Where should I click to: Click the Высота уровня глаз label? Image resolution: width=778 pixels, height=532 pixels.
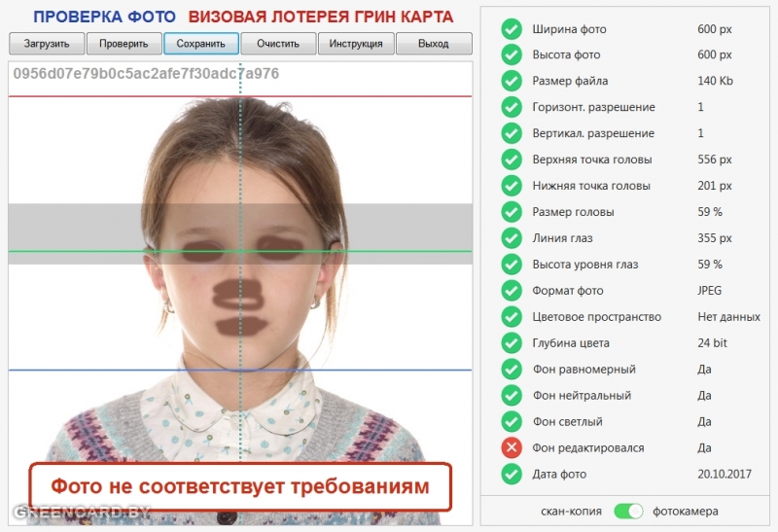pyautogui.click(x=585, y=265)
